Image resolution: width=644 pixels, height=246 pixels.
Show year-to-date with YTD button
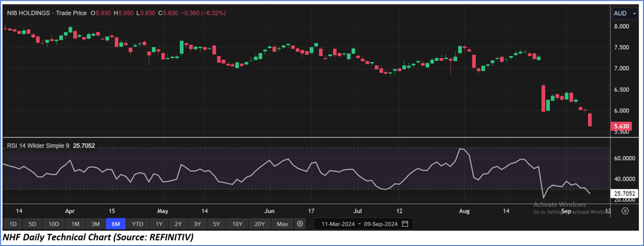point(138,224)
